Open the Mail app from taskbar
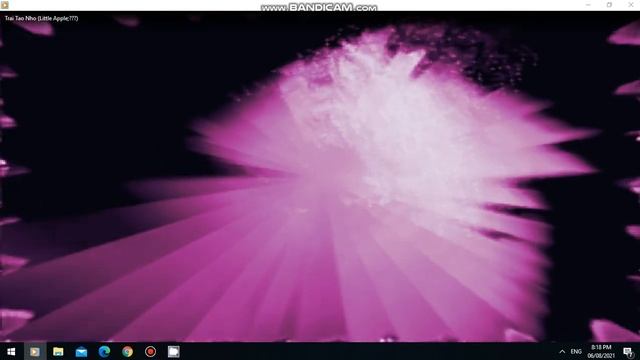Viewport: 640px width, 360px height. [x=81, y=351]
